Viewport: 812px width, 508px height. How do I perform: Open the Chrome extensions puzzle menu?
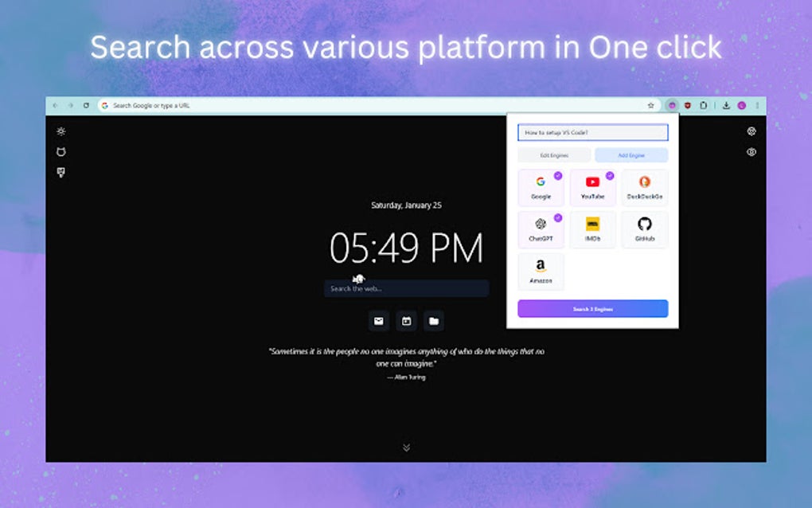[704, 104]
